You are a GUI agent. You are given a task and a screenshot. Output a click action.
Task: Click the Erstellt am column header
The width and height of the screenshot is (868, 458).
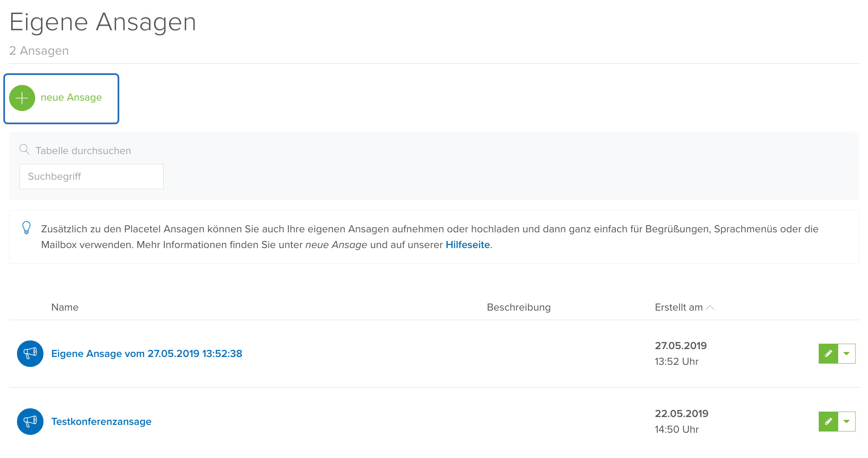click(678, 307)
